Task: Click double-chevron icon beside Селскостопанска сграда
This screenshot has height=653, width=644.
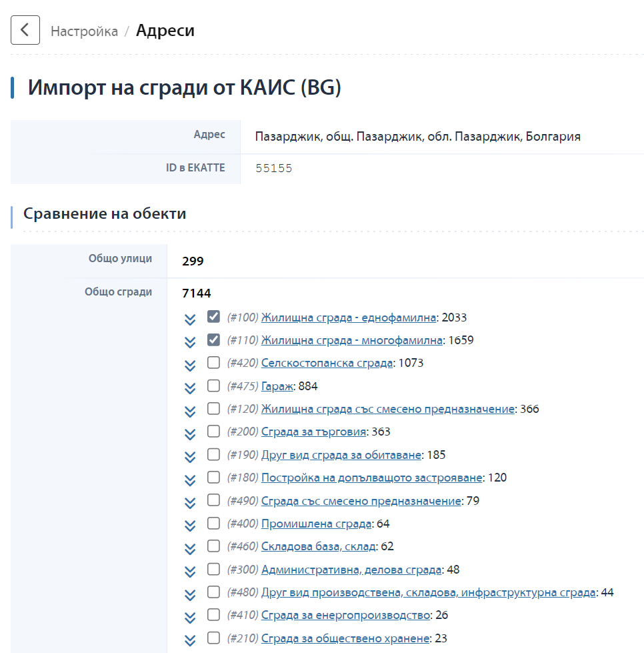Action: [190, 366]
